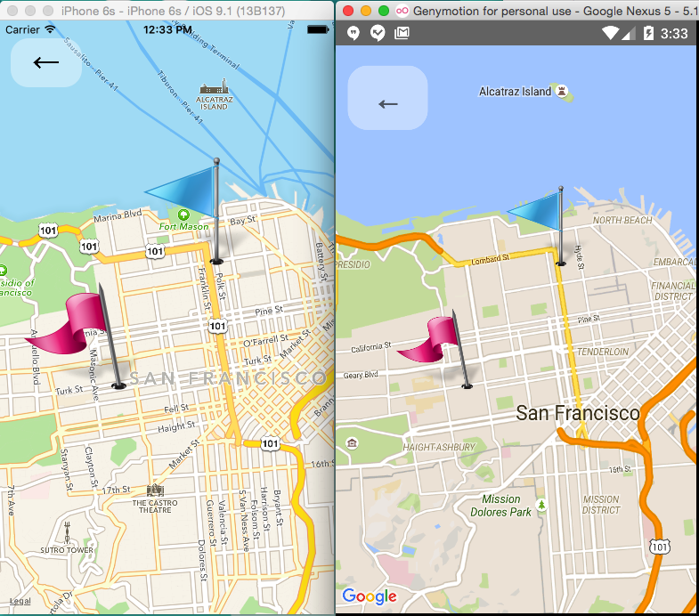Tap Mission Dolores Park tree icon
699x616 pixels.
(541, 505)
